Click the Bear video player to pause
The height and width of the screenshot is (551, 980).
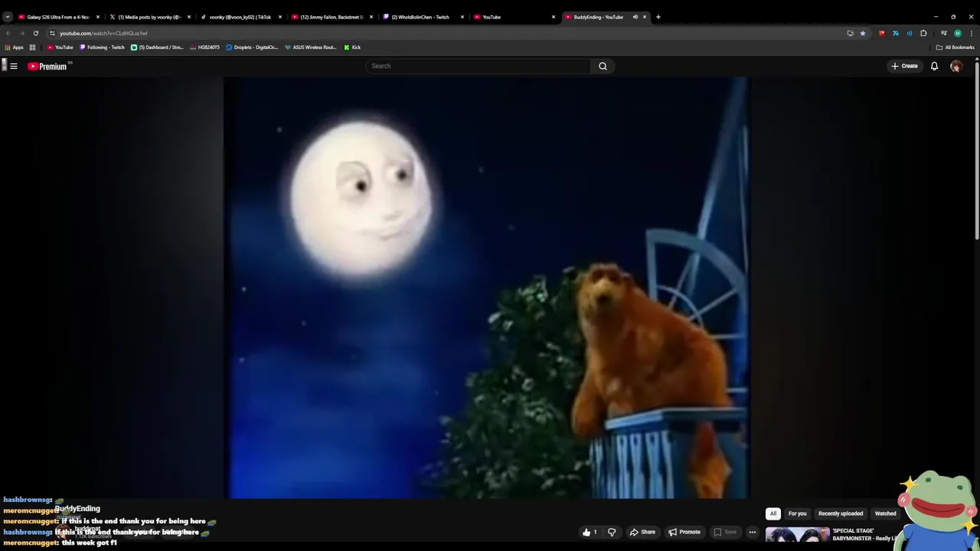click(486, 287)
